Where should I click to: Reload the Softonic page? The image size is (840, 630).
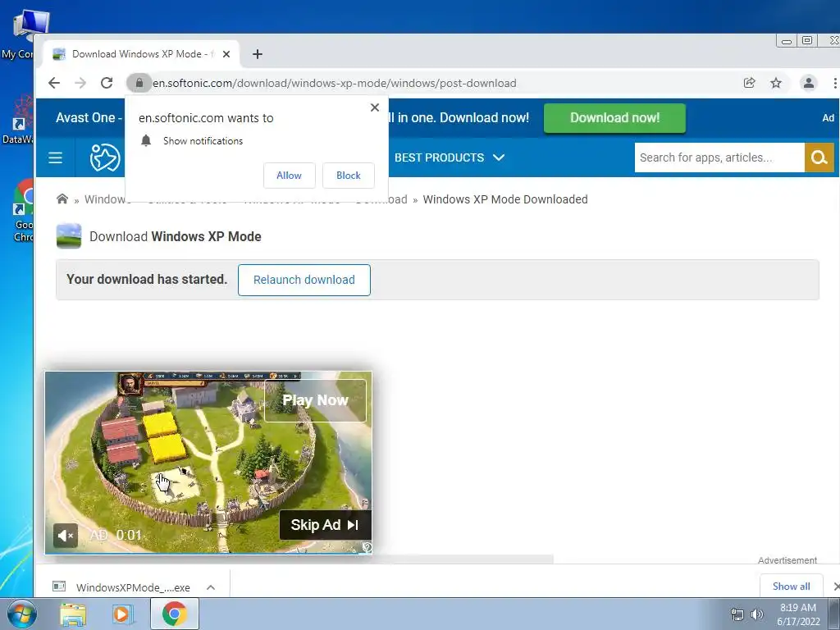point(107,83)
